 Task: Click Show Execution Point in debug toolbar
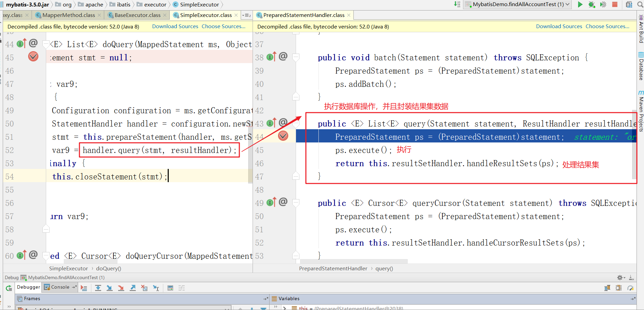coord(84,288)
